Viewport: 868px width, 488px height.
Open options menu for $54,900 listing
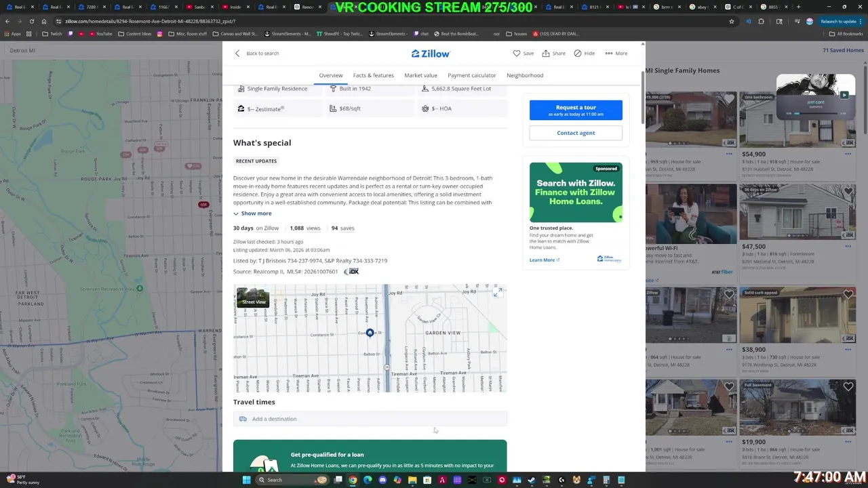(x=848, y=154)
